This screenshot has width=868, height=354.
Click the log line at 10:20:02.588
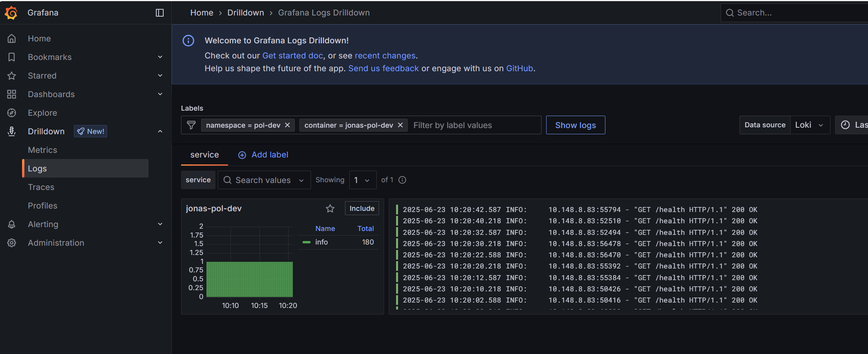point(580,300)
